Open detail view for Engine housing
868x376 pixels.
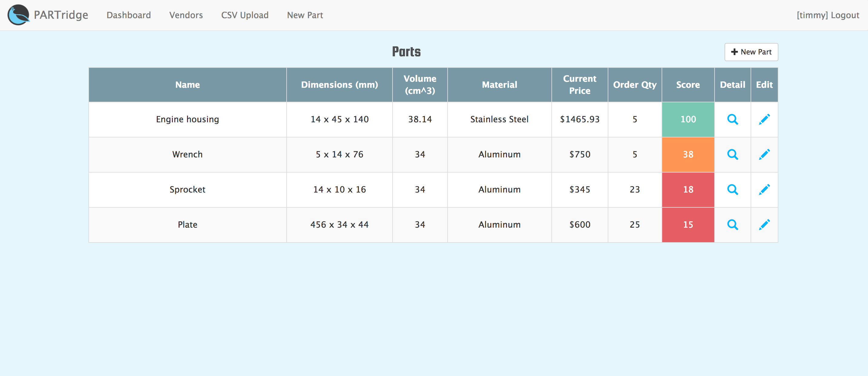click(x=733, y=119)
